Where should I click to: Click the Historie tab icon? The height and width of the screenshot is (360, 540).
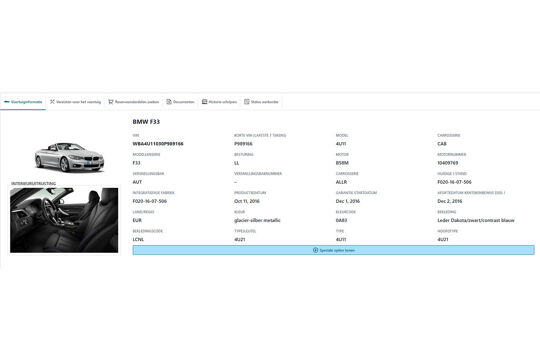204,102
